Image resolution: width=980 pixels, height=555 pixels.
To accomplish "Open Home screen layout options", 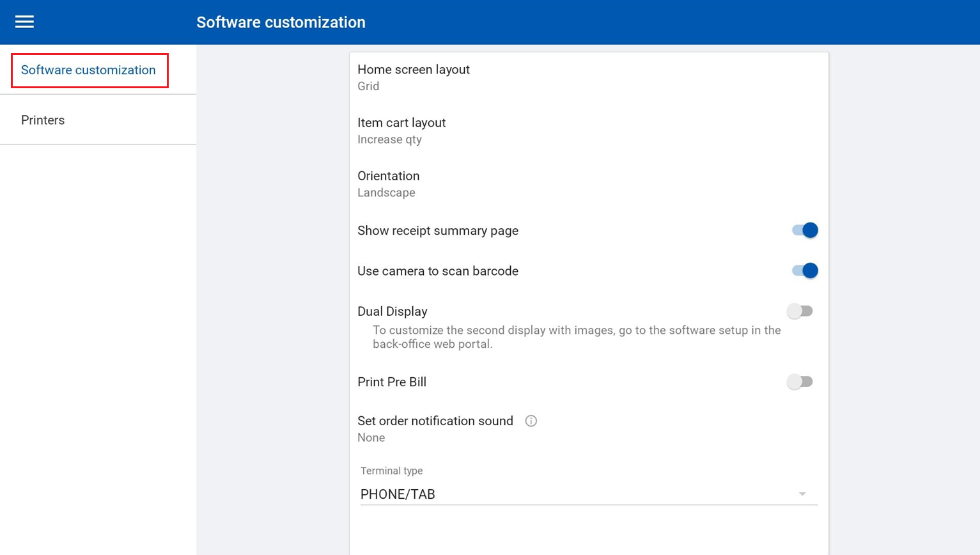I will click(x=413, y=70).
